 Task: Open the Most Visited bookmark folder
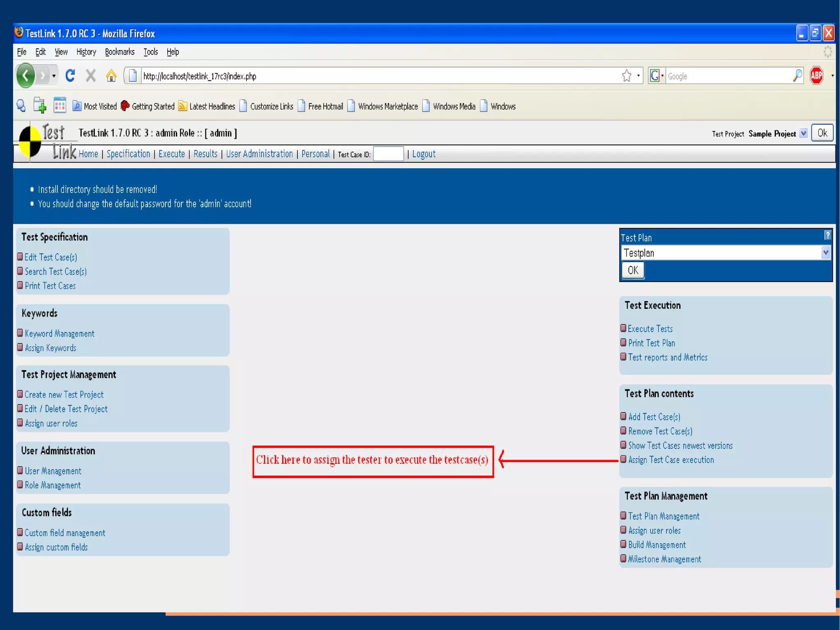coord(95,106)
